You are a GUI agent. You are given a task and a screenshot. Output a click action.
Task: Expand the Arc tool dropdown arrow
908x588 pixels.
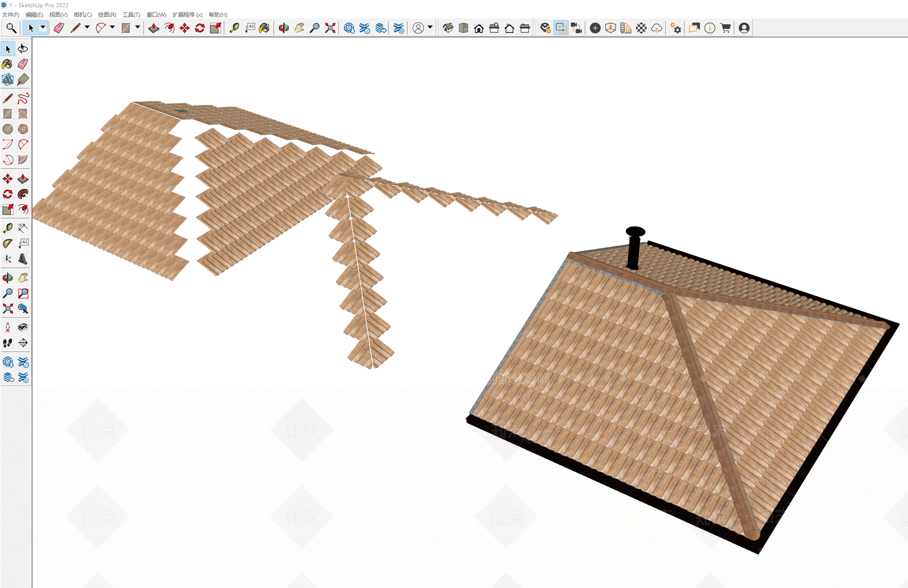coord(112,27)
